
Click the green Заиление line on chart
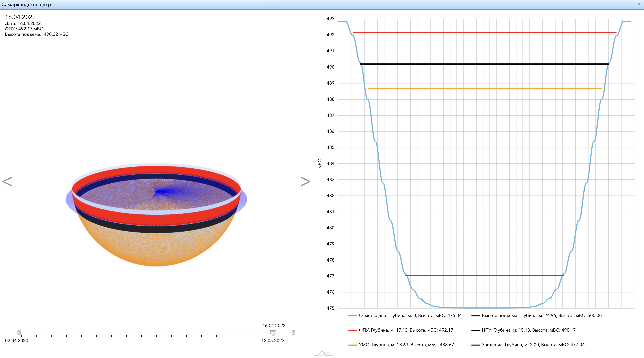click(x=484, y=276)
